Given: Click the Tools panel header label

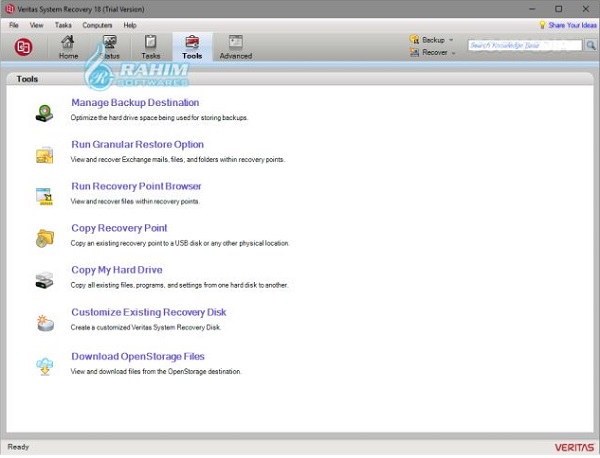Looking at the screenshot, I should point(27,79).
